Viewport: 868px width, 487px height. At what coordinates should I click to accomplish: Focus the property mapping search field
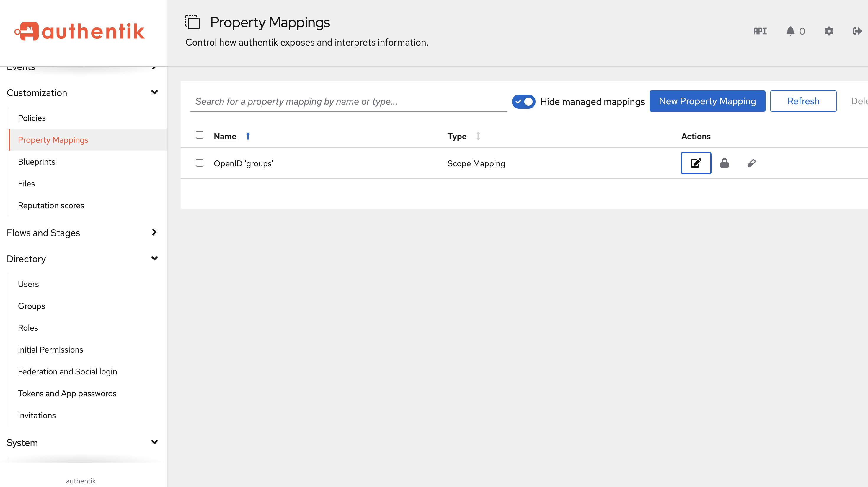tap(348, 102)
